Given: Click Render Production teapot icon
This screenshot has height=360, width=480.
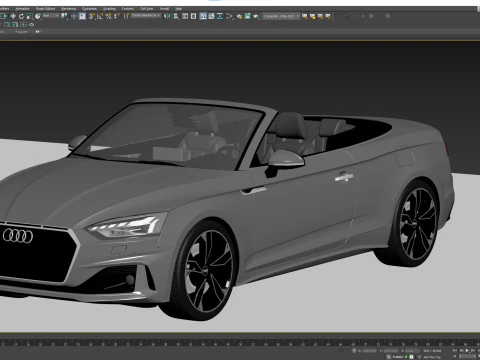Looking at the screenshot, I should click(x=256, y=16).
